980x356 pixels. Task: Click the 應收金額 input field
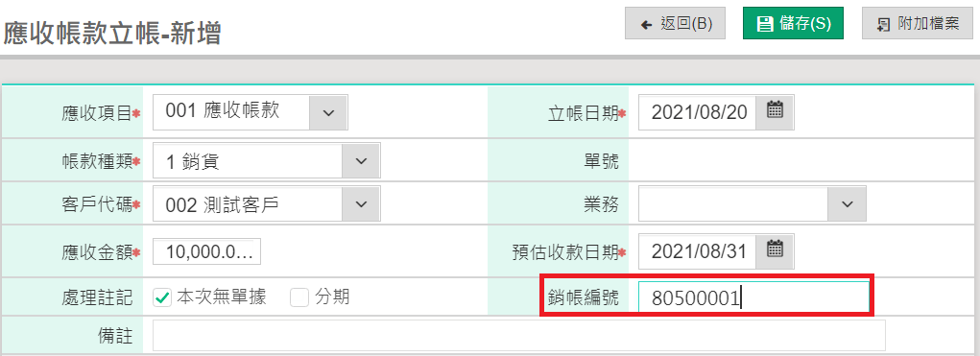[x=207, y=251]
